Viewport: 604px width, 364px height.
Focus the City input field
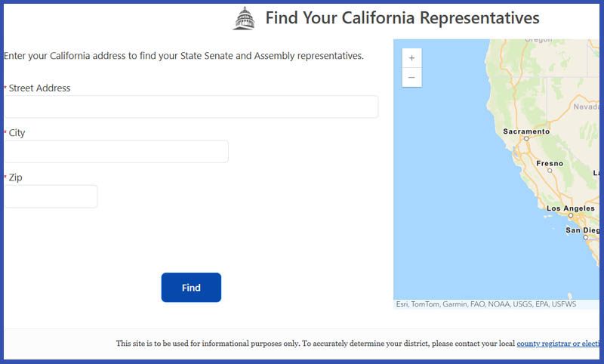pyautogui.click(x=116, y=151)
